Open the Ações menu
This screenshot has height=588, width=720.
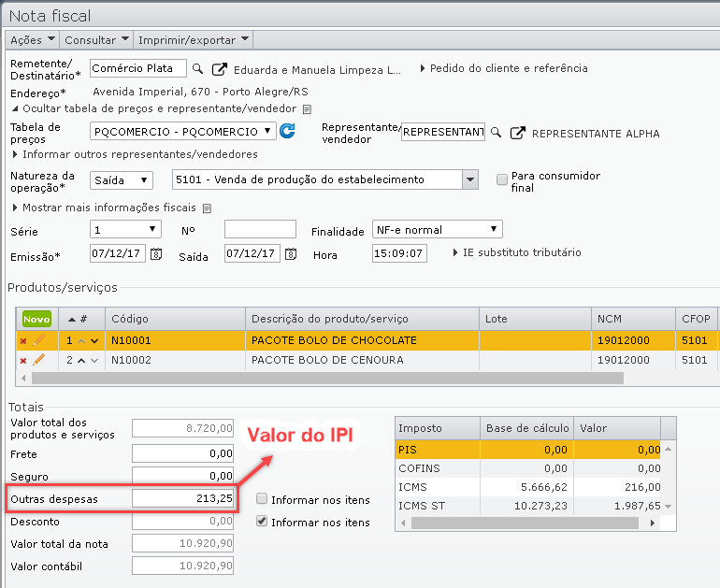pyautogui.click(x=32, y=40)
